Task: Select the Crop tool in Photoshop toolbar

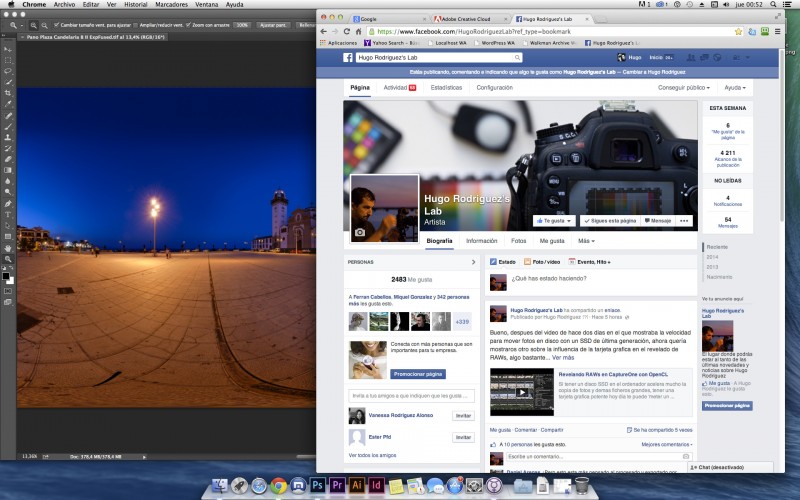Action: coord(8,92)
